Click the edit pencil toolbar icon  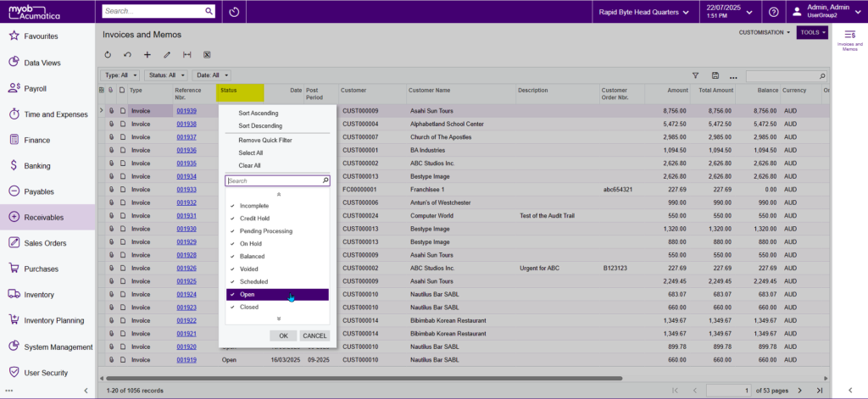click(167, 55)
